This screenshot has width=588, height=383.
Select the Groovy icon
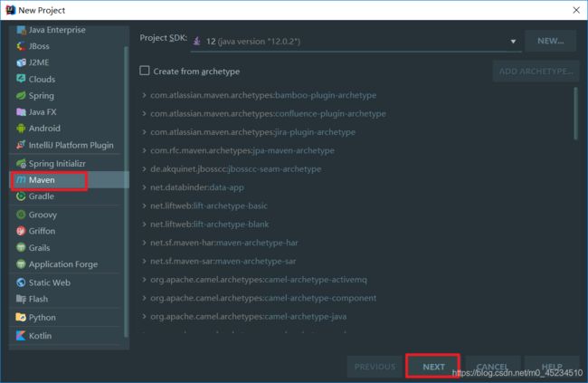21,215
